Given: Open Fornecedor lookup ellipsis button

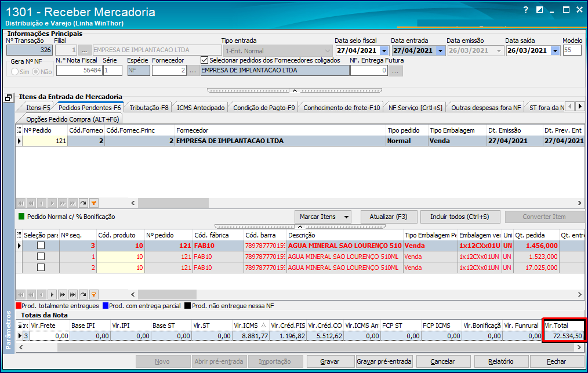Looking at the screenshot, I should pos(193,71).
